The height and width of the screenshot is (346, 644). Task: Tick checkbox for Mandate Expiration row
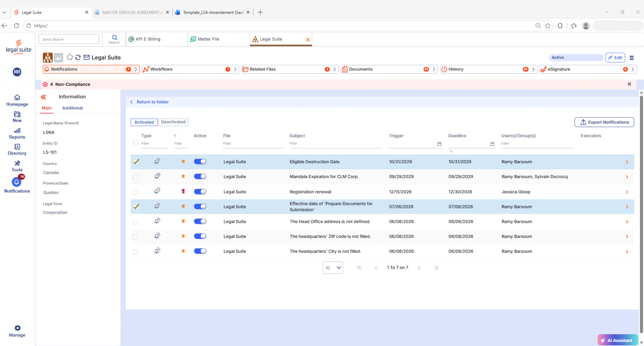(x=135, y=177)
